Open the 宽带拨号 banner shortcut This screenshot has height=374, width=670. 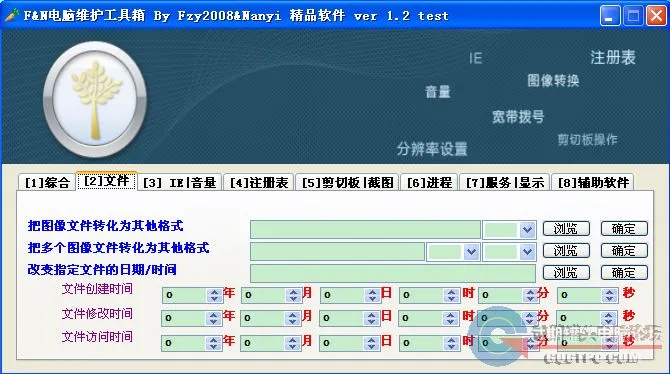point(518,116)
